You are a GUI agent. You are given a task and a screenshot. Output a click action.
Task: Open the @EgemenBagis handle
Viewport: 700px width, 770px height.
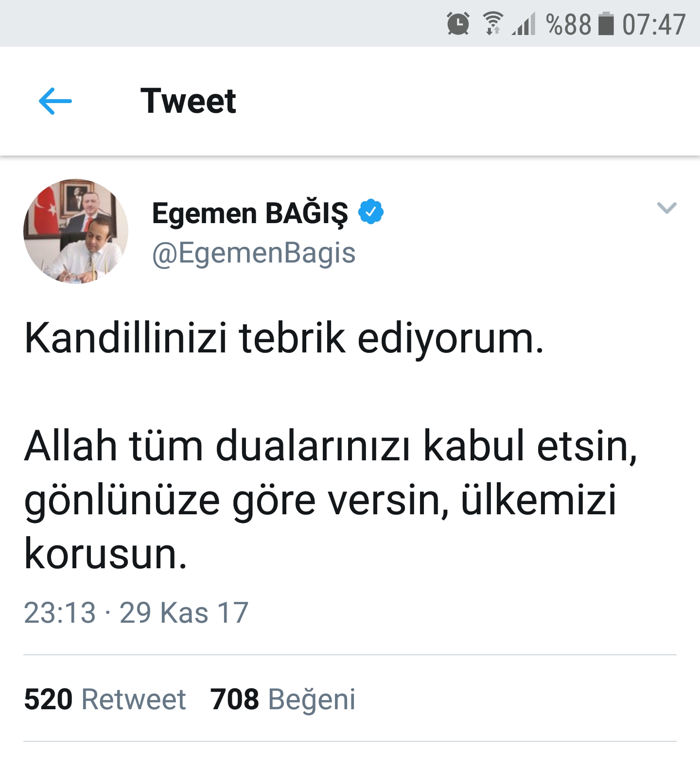click(254, 253)
